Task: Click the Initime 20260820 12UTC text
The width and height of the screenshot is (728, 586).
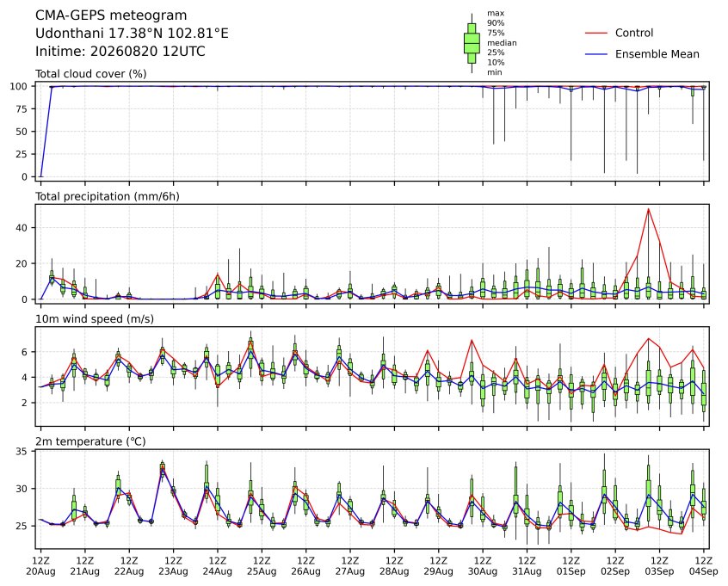Action: [x=120, y=51]
